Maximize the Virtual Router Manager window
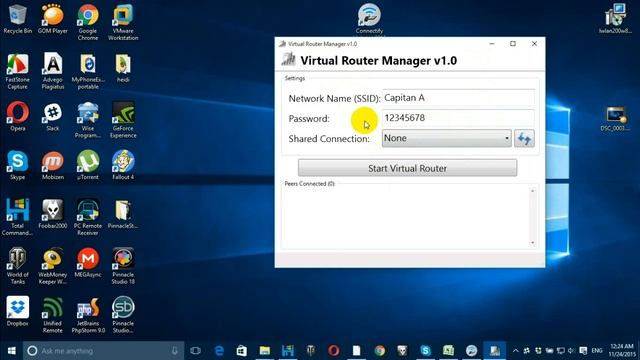The width and height of the screenshot is (640, 360). (513, 44)
